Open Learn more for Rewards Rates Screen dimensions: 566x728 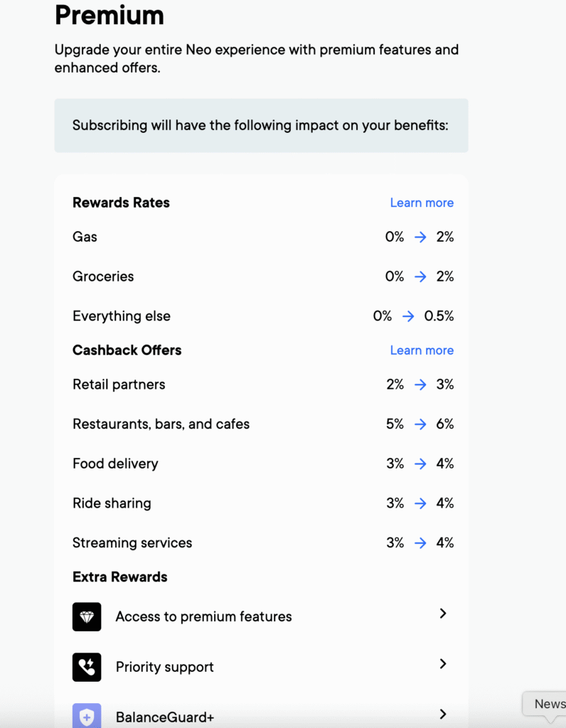click(422, 203)
